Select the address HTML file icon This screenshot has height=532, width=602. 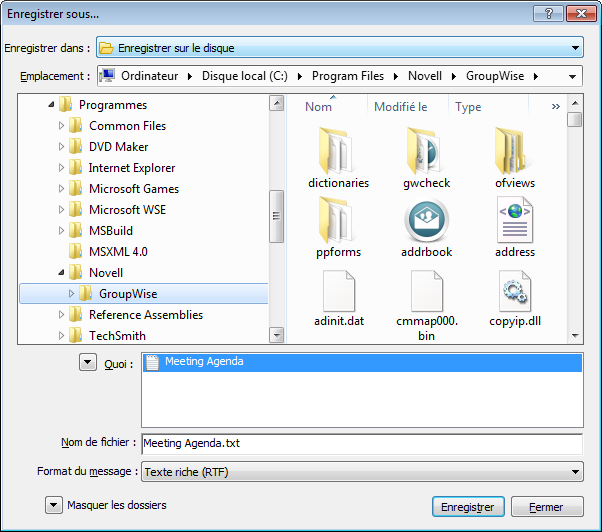coord(514,220)
